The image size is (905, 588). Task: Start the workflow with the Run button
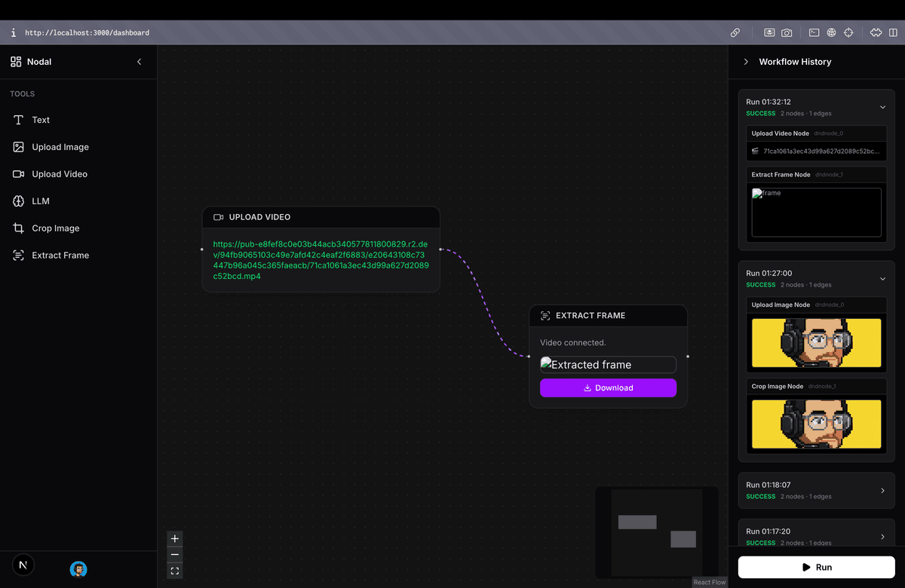pyautogui.click(x=816, y=567)
